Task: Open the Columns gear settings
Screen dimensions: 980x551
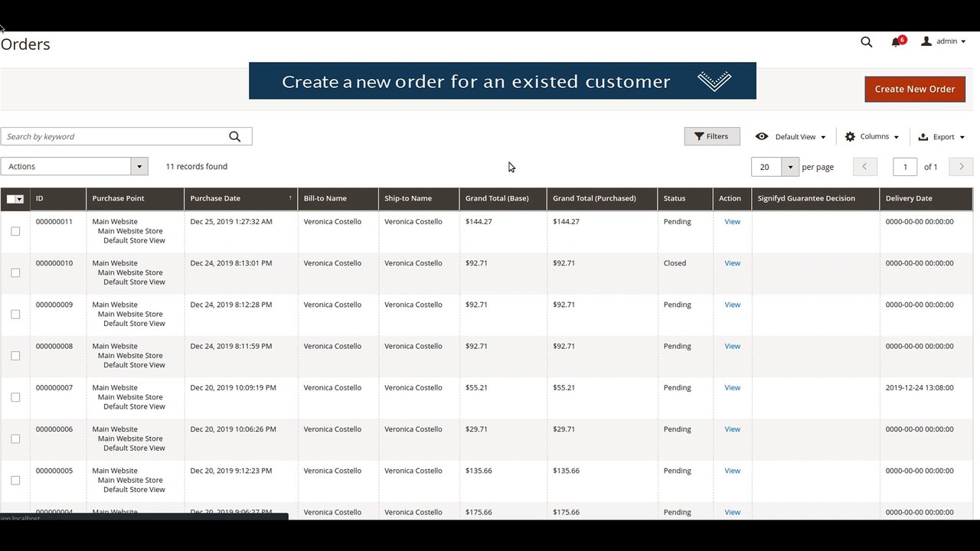Action: click(872, 136)
